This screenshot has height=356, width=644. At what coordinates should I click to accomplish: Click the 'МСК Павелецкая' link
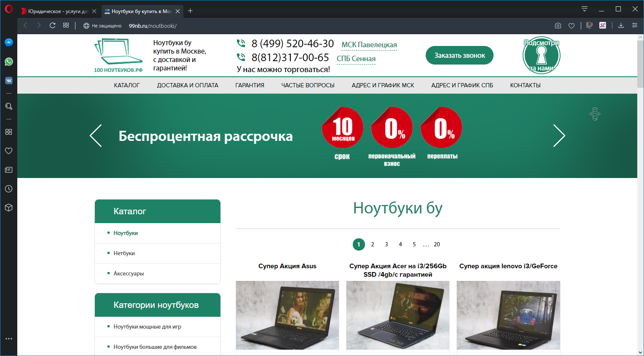tap(369, 45)
